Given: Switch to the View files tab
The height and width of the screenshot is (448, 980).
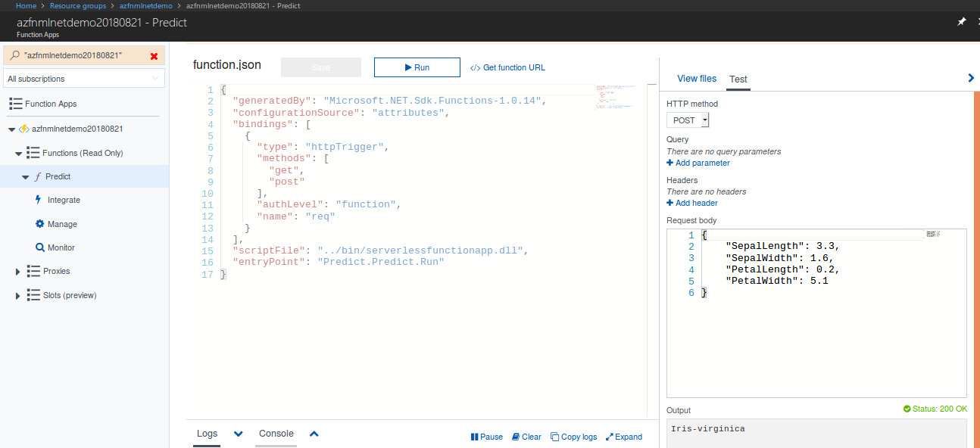Looking at the screenshot, I should pyautogui.click(x=696, y=79).
